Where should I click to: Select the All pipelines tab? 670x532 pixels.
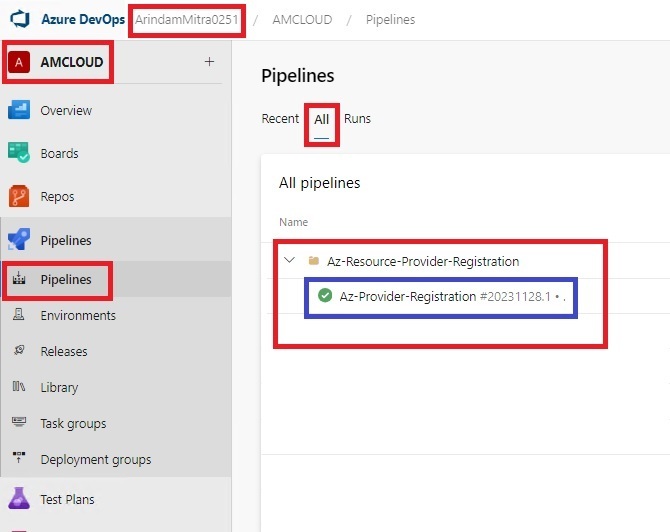pos(321,119)
